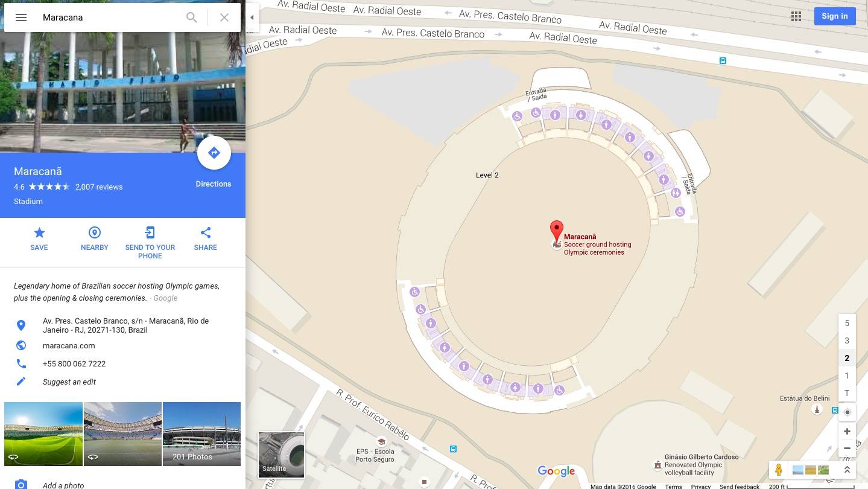Collapse the side panel arrow
868x489 pixels.
(x=252, y=18)
